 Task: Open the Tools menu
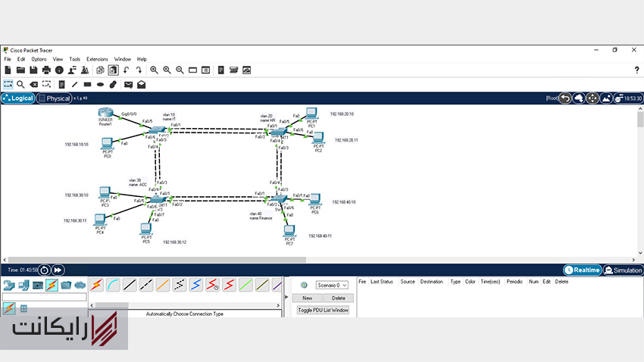[x=74, y=59]
